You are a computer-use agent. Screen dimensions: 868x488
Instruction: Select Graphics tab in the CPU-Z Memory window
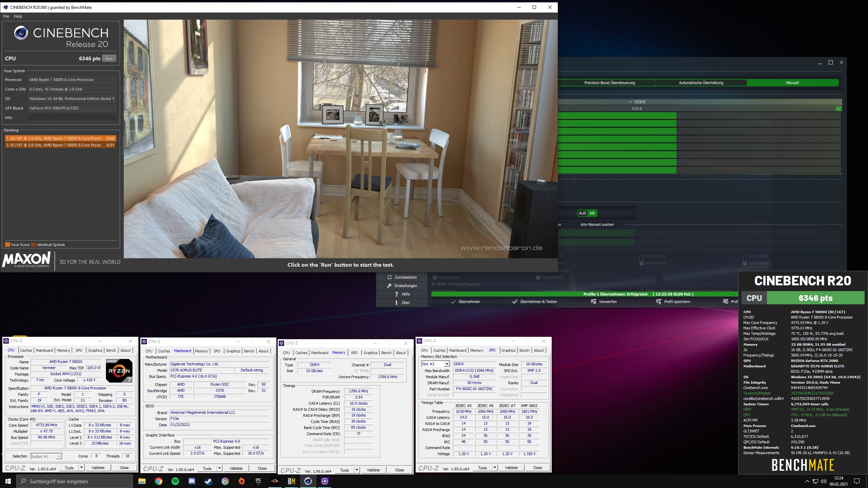[370, 353]
